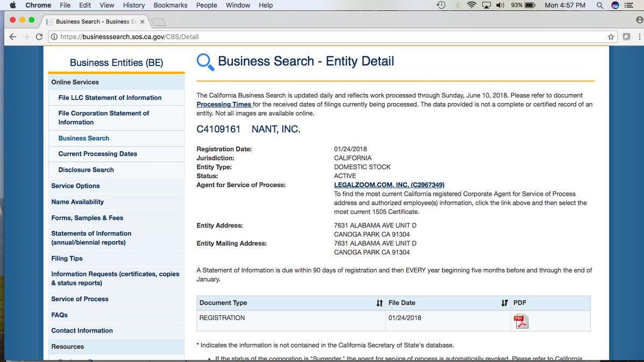Open the File menu
The width and height of the screenshot is (644, 362).
[x=65, y=5]
